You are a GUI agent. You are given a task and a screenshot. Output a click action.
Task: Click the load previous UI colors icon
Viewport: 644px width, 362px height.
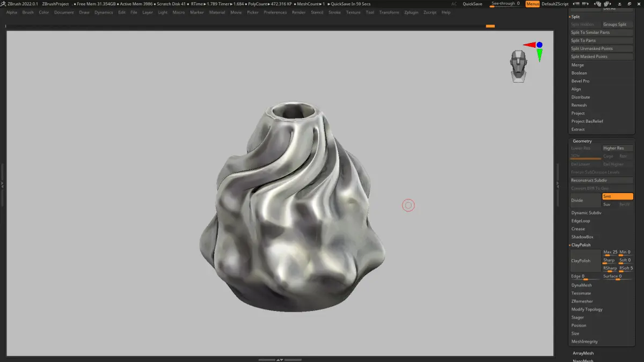(x=576, y=4)
